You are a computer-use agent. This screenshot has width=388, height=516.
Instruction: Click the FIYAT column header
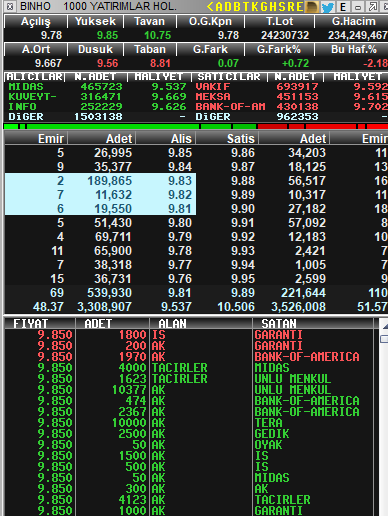click(39, 324)
